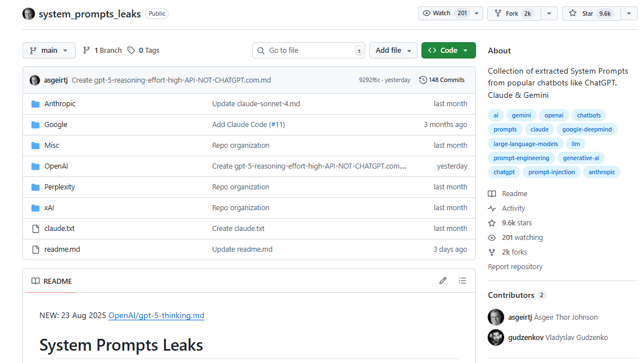
Task: Click Report repository link
Action: (x=515, y=267)
